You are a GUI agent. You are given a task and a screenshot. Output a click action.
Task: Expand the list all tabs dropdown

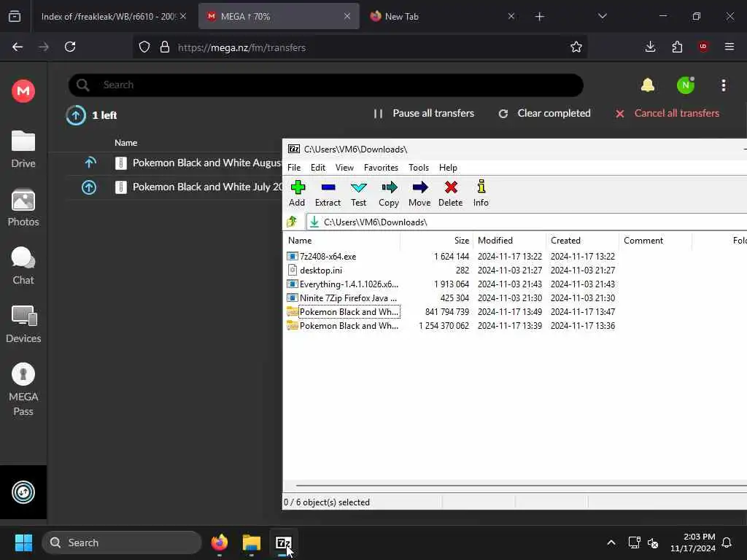point(602,16)
